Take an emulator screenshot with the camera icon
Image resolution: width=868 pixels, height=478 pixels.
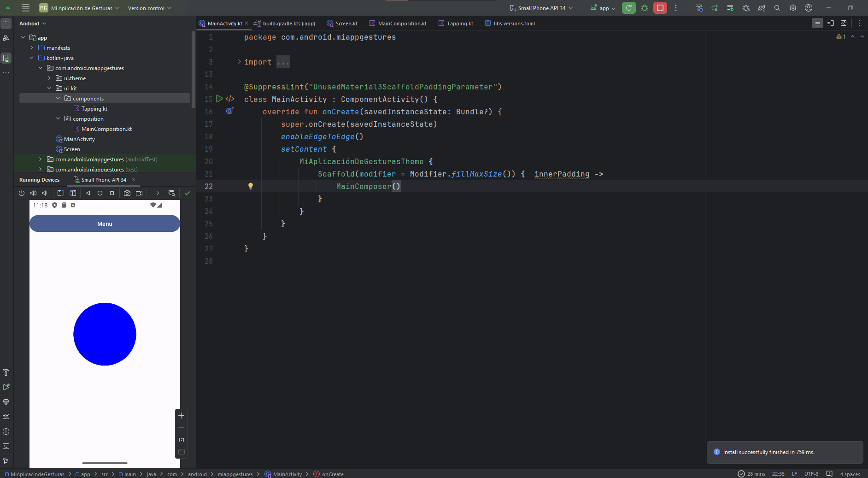[x=127, y=193]
